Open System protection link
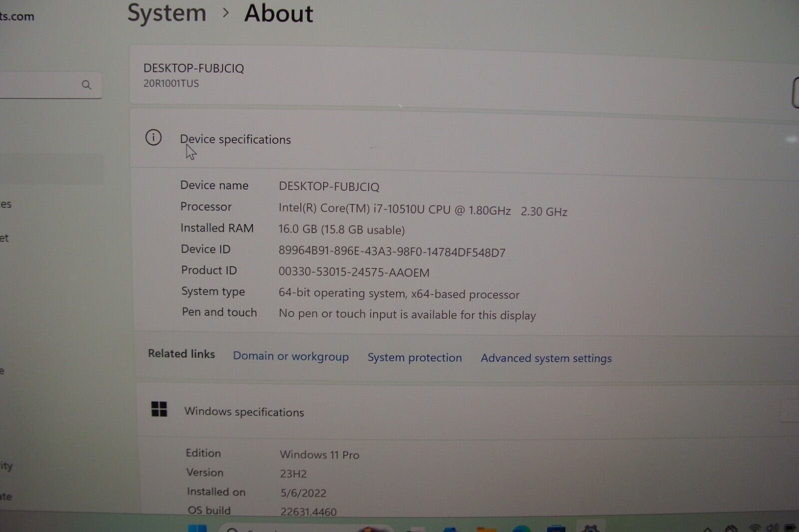 [414, 357]
